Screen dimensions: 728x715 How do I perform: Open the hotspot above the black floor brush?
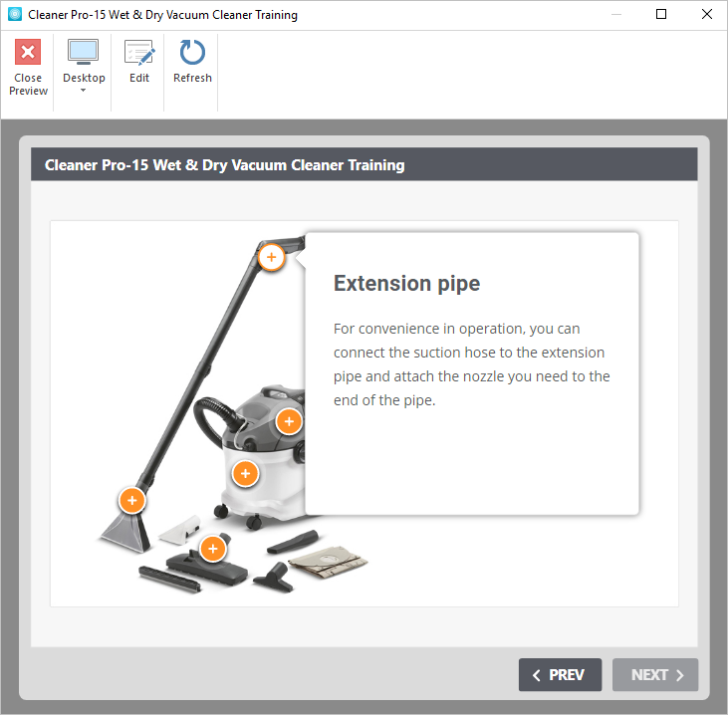[x=212, y=548]
